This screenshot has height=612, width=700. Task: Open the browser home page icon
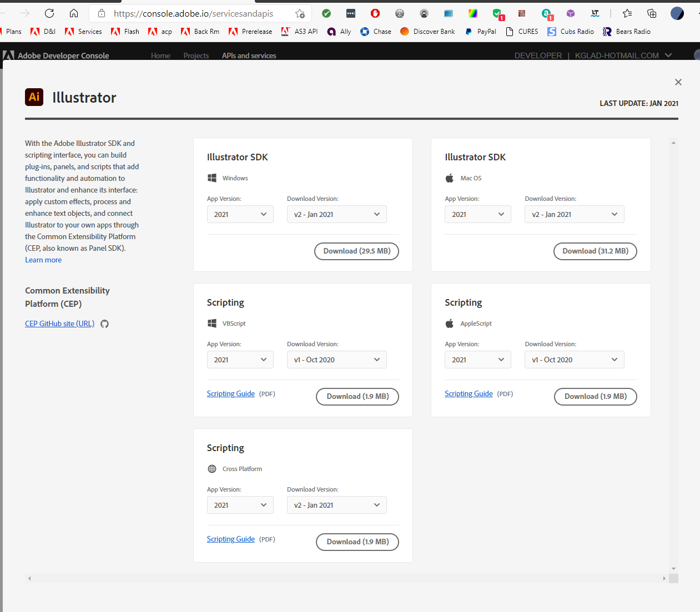point(74,13)
